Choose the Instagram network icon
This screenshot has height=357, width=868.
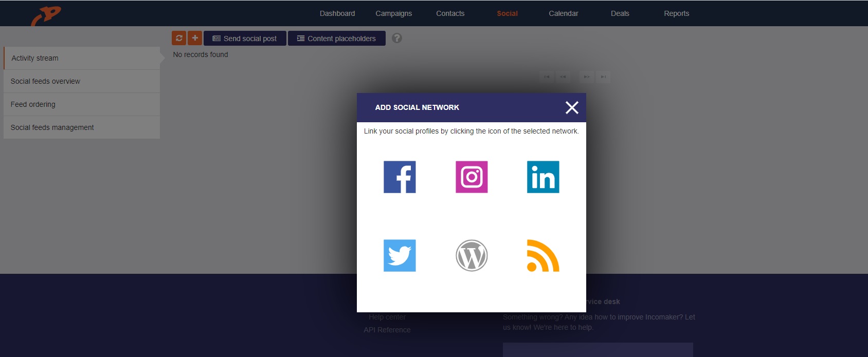472,177
